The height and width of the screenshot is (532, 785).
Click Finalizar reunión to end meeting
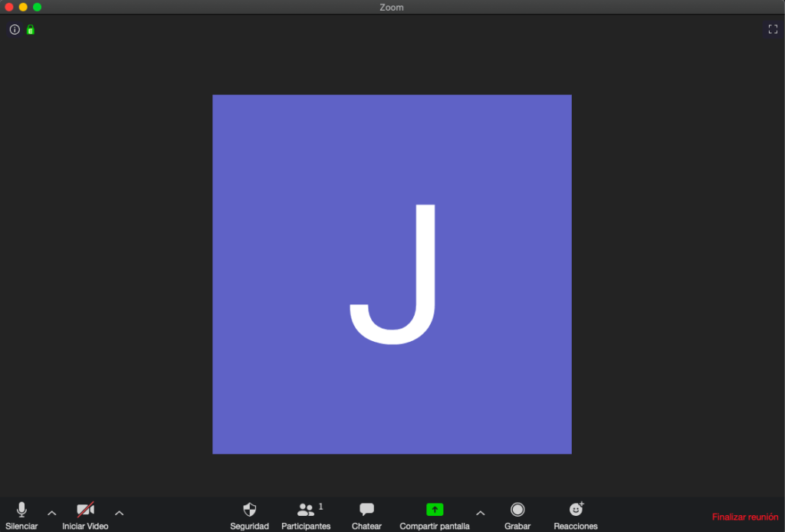coord(744,517)
